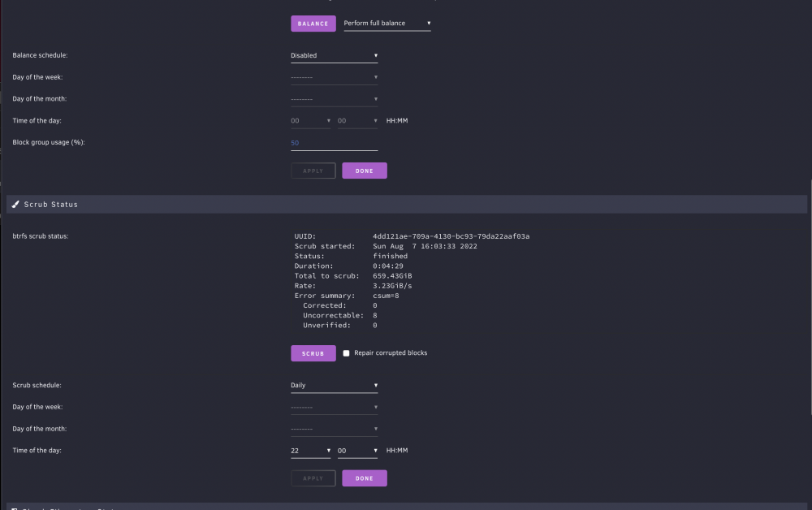The width and height of the screenshot is (812, 510).
Task: Click DONE in the scrub schedule section
Action: coord(364,478)
